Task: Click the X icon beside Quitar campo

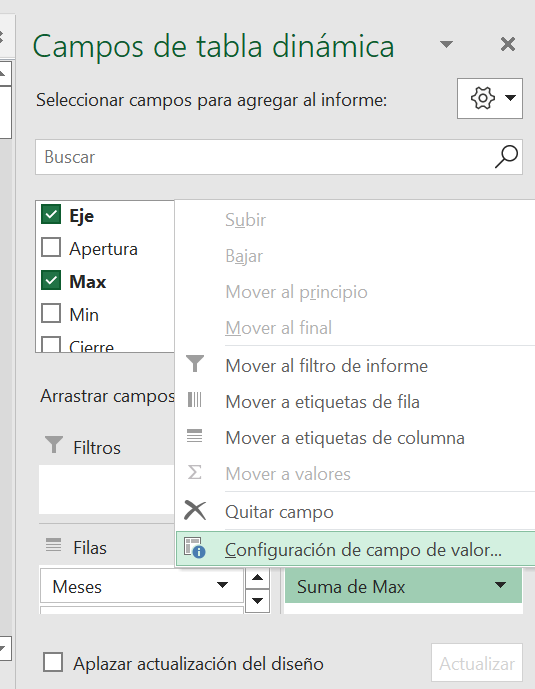Action: (x=195, y=510)
